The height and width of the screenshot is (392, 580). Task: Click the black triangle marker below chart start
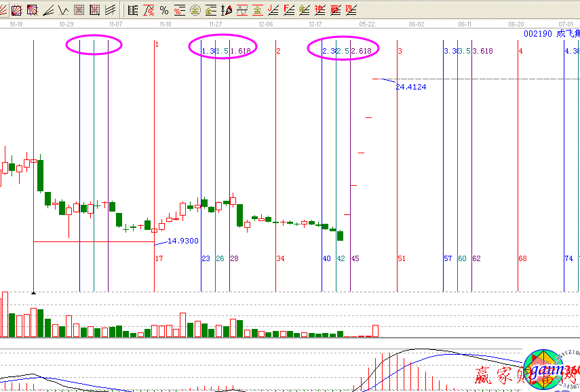coord(33,293)
